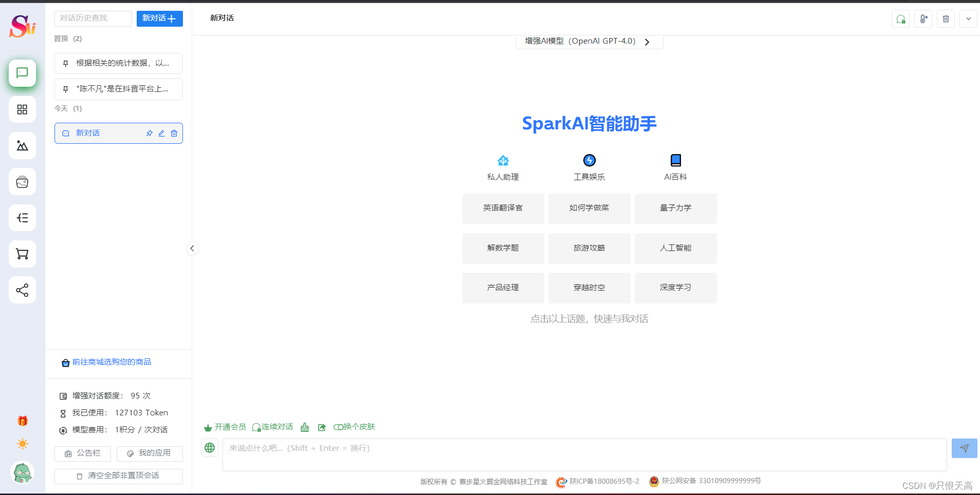Image resolution: width=980 pixels, height=495 pixels.
Task: Click the SparkAI logo at top left
Action: coord(22,26)
